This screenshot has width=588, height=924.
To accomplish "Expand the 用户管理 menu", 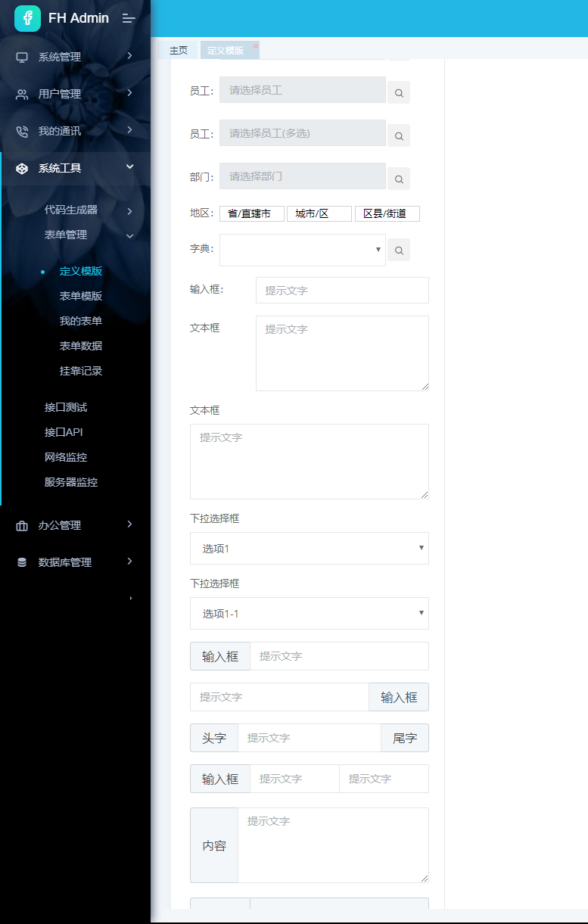I will coord(130,93).
